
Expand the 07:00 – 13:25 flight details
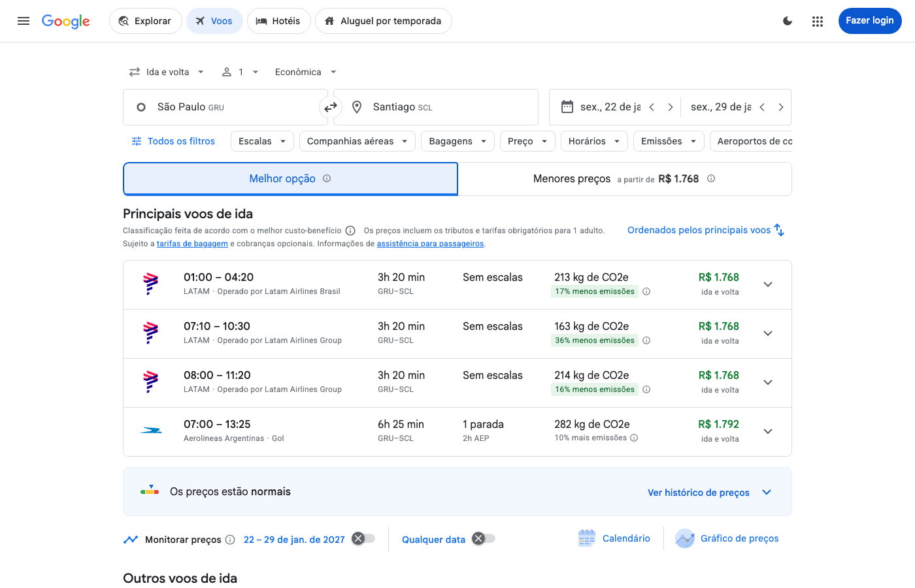(x=768, y=431)
